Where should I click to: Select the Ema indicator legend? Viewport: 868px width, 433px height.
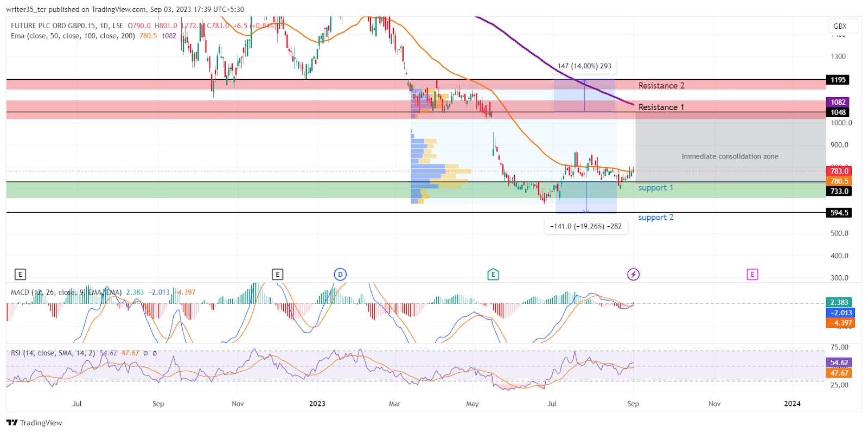[x=73, y=36]
